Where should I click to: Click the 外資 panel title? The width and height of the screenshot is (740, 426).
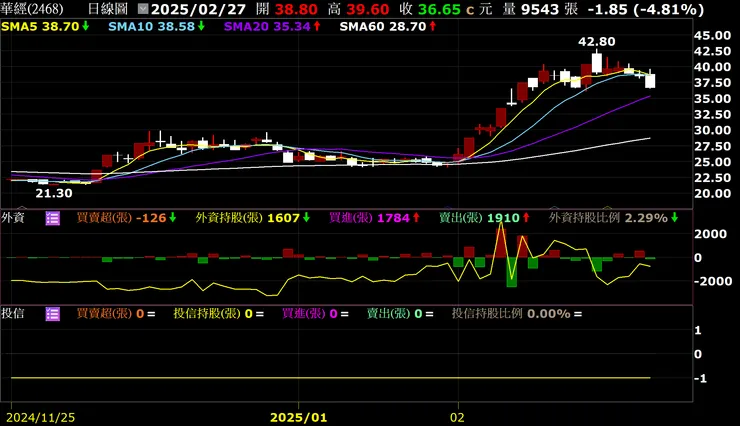(x=13, y=218)
